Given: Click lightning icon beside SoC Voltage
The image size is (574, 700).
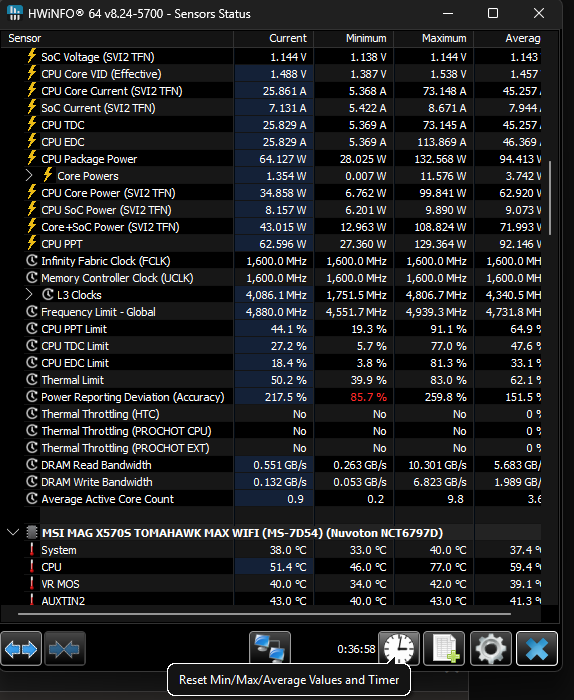Looking at the screenshot, I should (32, 56).
